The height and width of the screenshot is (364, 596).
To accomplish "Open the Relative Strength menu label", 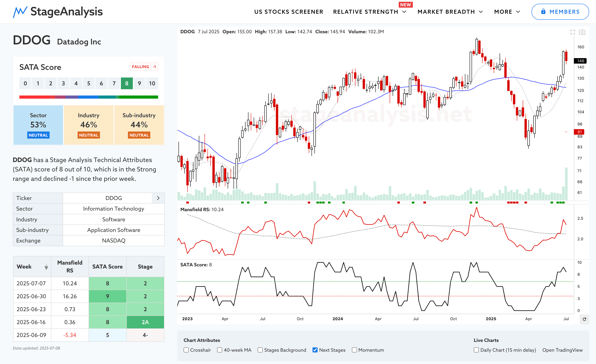I will point(365,12).
